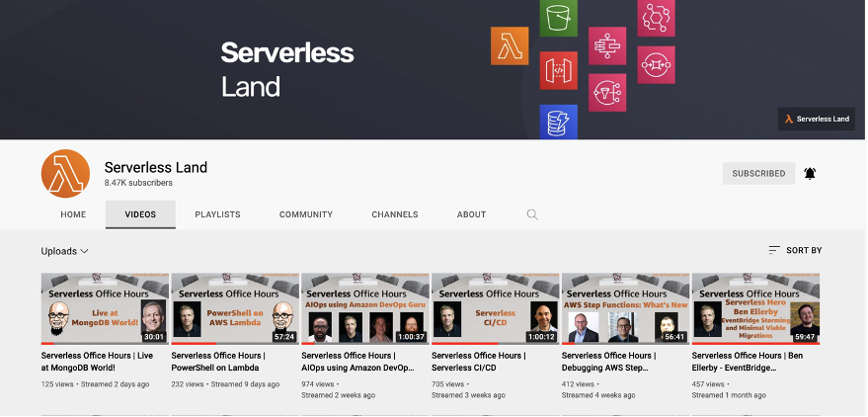
Task: Click the green S3 bucket banner icon
Action: (559, 18)
